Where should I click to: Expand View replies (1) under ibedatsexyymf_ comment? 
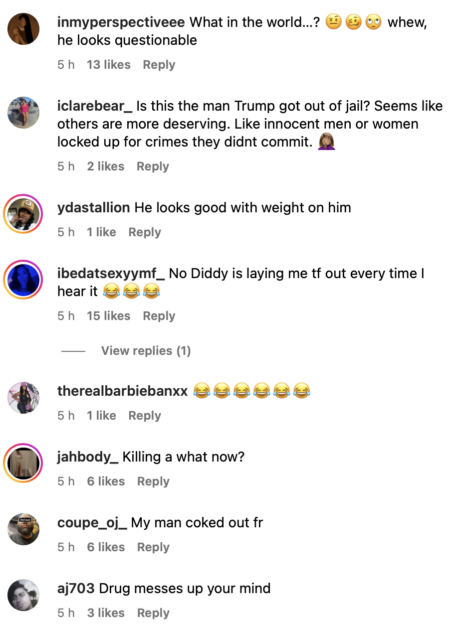146,351
